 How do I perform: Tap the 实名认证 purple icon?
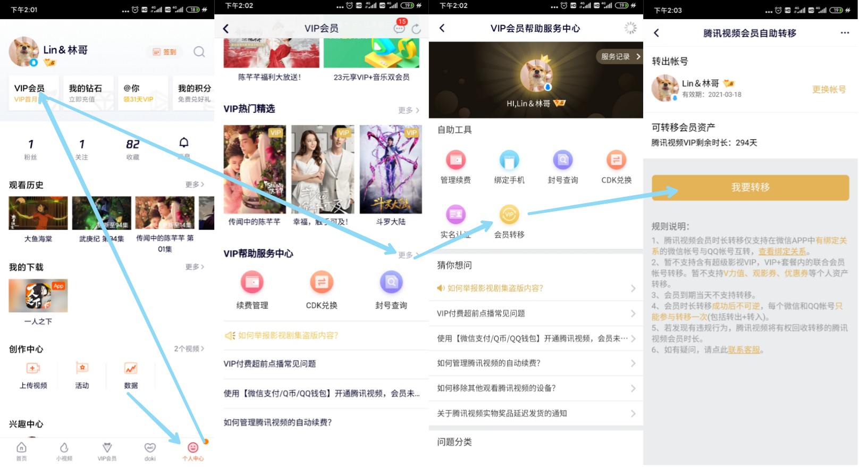[x=456, y=214]
